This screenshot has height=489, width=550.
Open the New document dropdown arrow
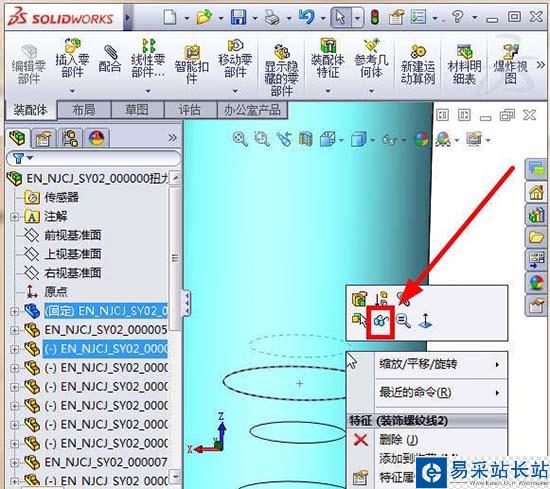tap(187, 18)
